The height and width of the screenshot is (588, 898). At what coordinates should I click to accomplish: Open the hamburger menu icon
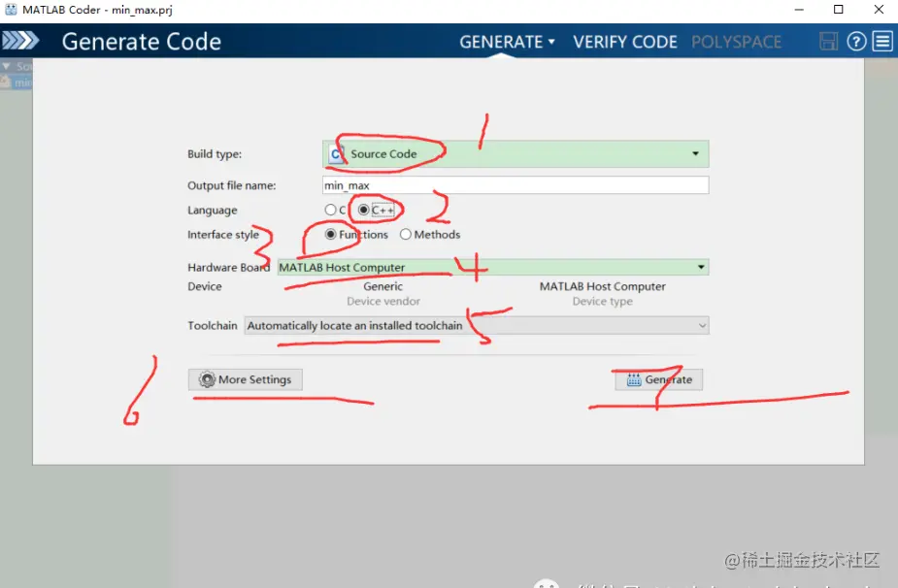[882, 41]
